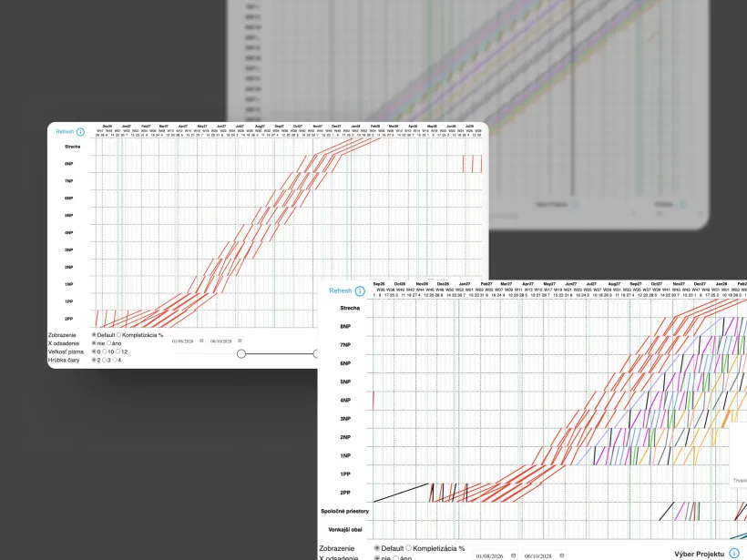Click the Refresh link in the upper chart
This screenshot has width=747, height=560.
(66, 129)
